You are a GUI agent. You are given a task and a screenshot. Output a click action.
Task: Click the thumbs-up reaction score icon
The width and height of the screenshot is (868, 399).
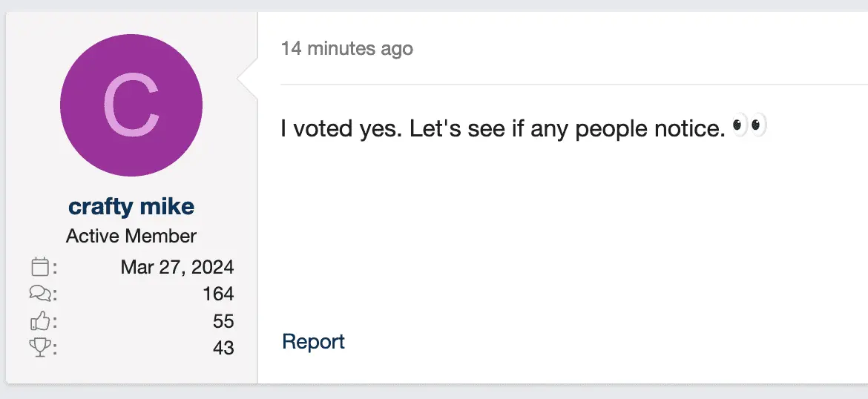[x=41, y=321]
